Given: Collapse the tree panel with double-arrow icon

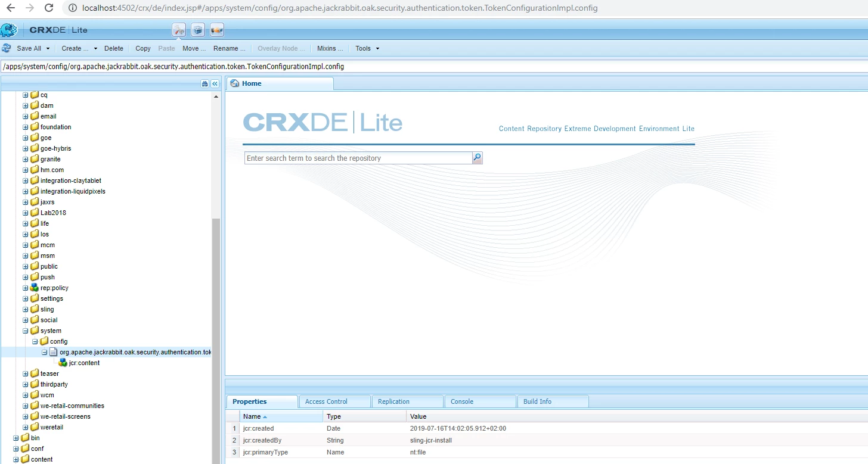Looking at the screenshot, I should (215, 84).
